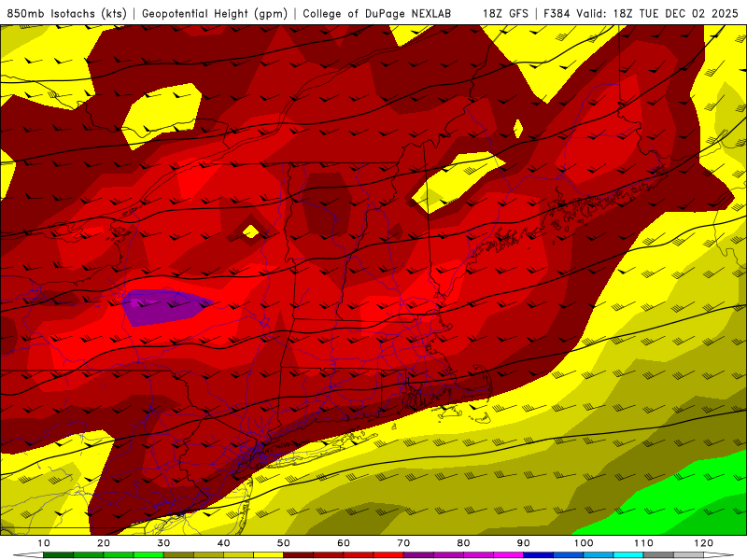Viewport: 747px width, 560px height.
Task: Pick the dark maroon 50-55 kt legend swatch
Action: coord(298,555)
